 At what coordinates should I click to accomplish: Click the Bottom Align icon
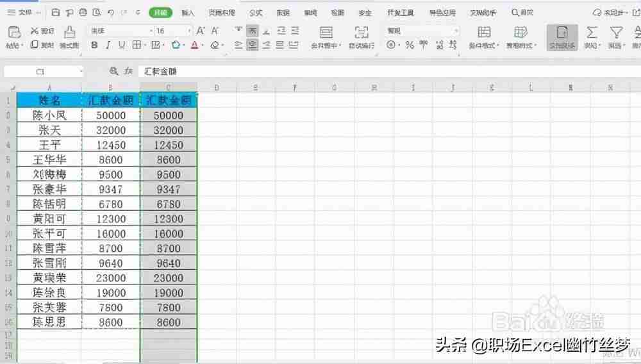tap(267, 31)
